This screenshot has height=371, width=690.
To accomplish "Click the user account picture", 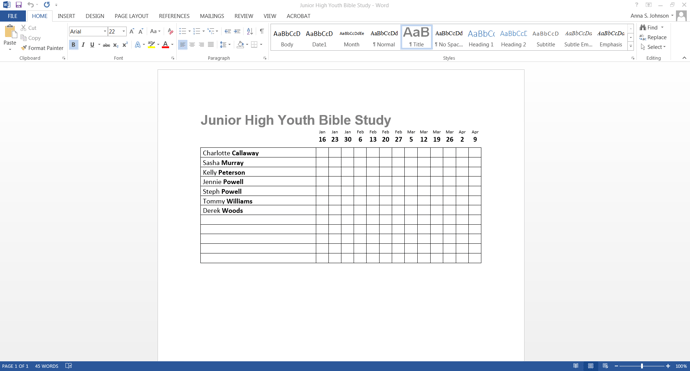I will click(681, 16).
